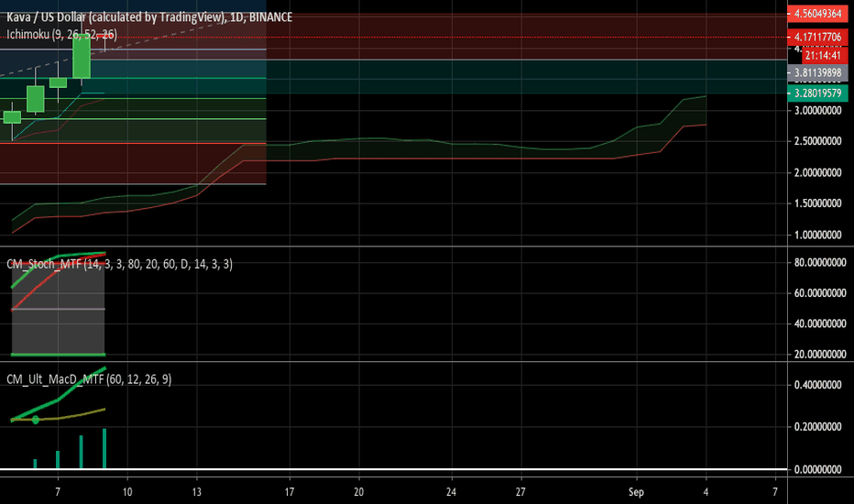The height and width of the screenshot is (504, 854).
Task: Click the 20 date label on time axis
Action: (358, 492)
